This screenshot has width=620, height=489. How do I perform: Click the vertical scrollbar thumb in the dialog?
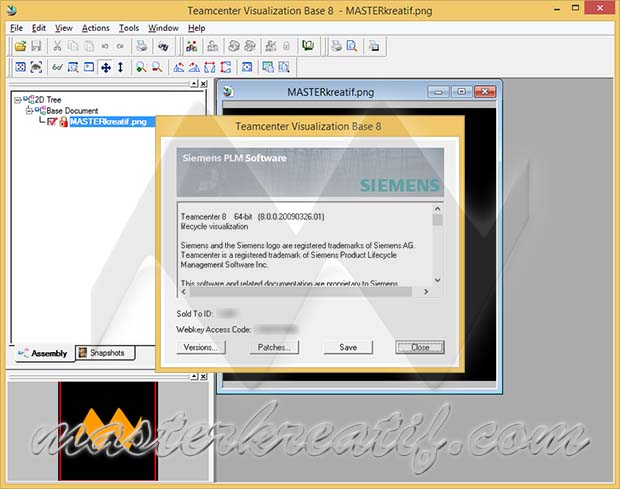pyautogui.click(x=437, y=220)
